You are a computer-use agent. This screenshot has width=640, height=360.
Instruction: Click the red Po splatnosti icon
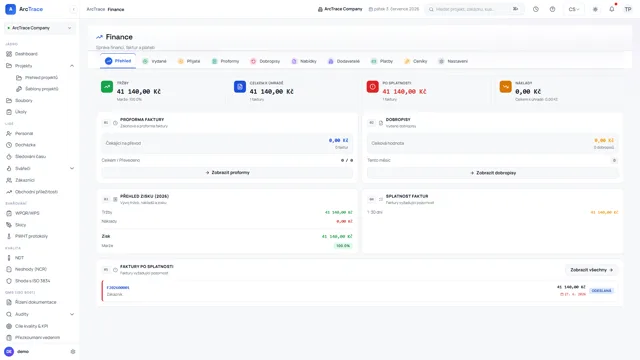(373, 87)
